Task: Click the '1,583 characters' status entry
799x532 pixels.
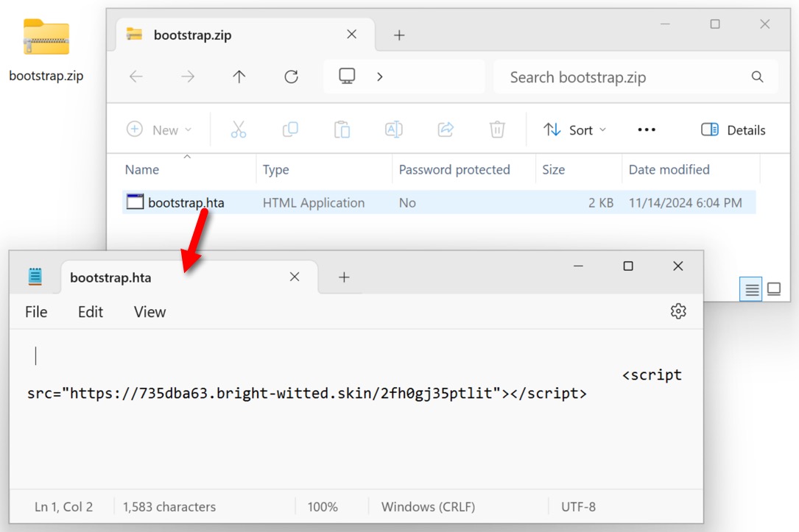Action: 169,506
